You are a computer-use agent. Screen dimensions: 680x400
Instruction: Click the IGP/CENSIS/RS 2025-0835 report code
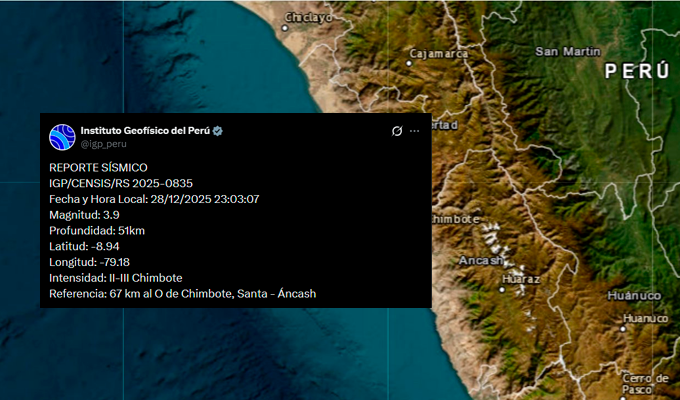point(121,184)
